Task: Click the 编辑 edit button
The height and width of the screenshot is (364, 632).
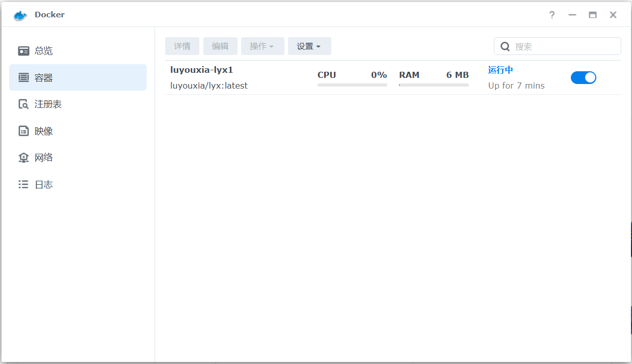Action: pos(220,46)
